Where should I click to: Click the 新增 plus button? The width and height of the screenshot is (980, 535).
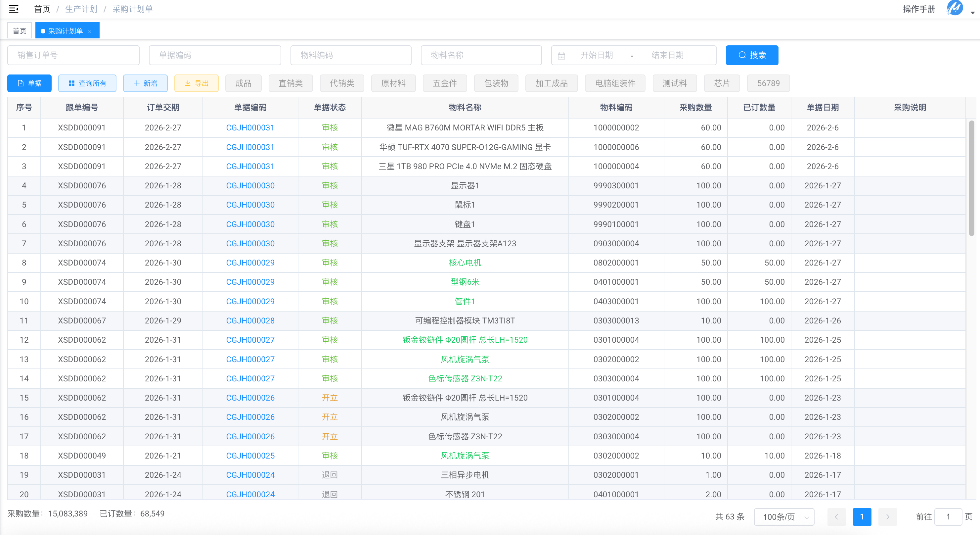click(x=145, y=83)
